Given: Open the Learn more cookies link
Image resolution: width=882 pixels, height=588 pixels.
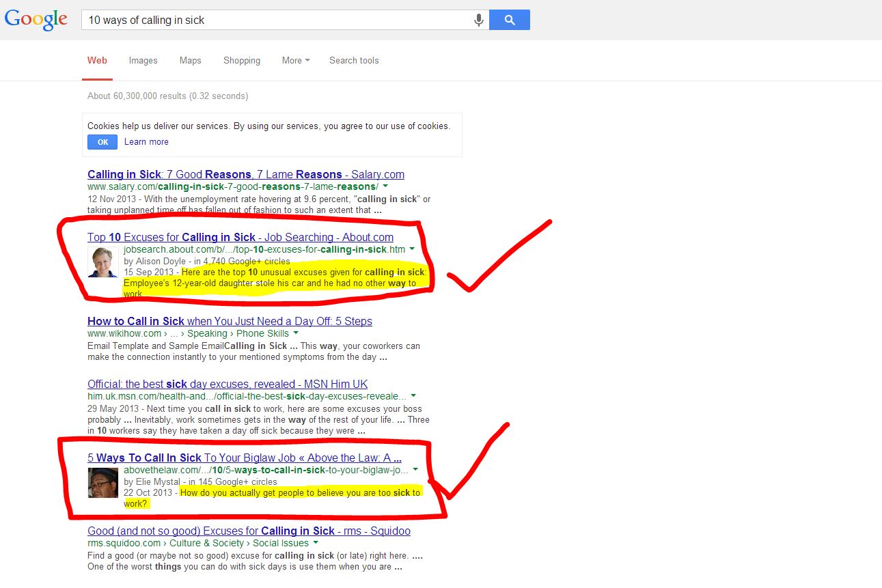Looking at the screenshot, I should pyautogui.click(x=146, y=142).
